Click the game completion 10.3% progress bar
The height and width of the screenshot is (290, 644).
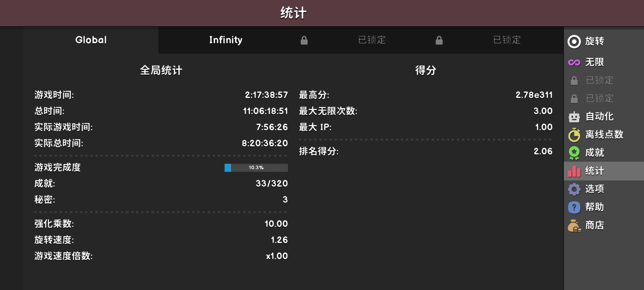click(256, 168)
